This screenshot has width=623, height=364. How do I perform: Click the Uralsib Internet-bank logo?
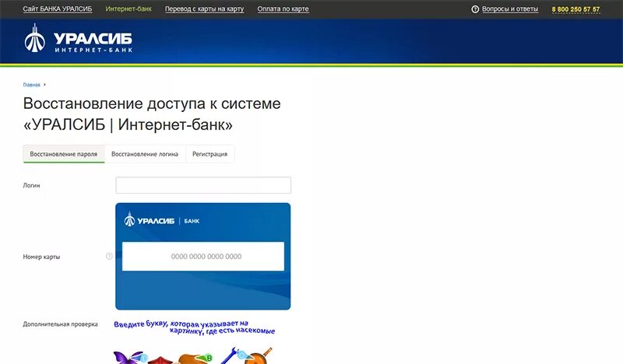(x=79, y=39)
